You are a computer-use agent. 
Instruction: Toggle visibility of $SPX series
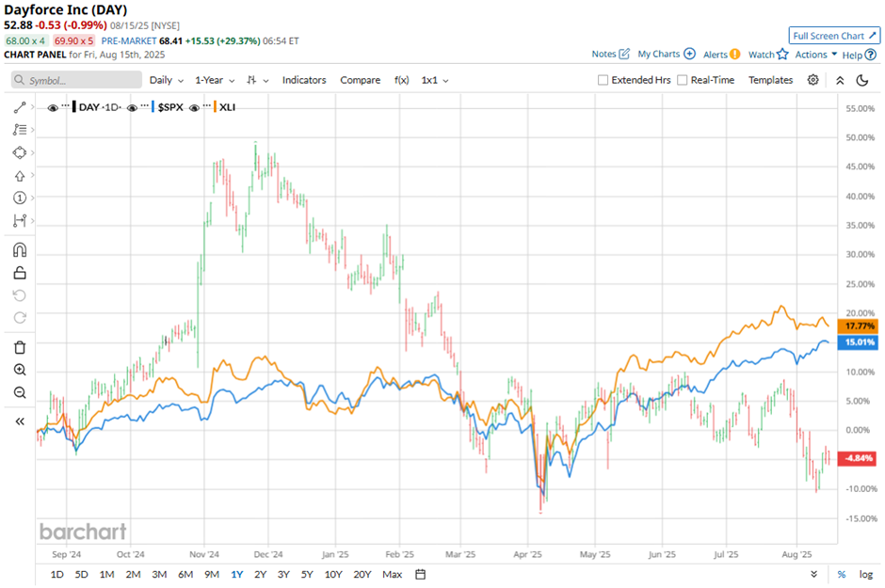tap(132, 107)
